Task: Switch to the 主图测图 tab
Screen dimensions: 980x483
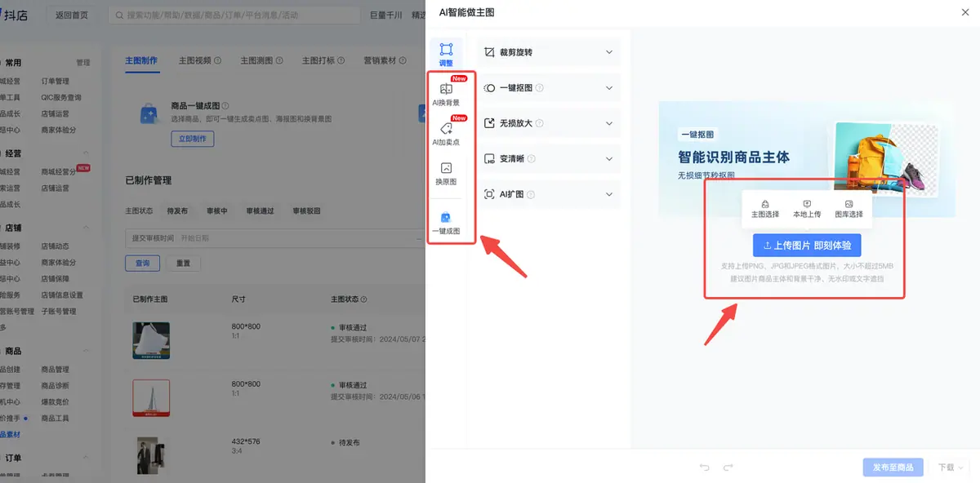Action: 256,60
